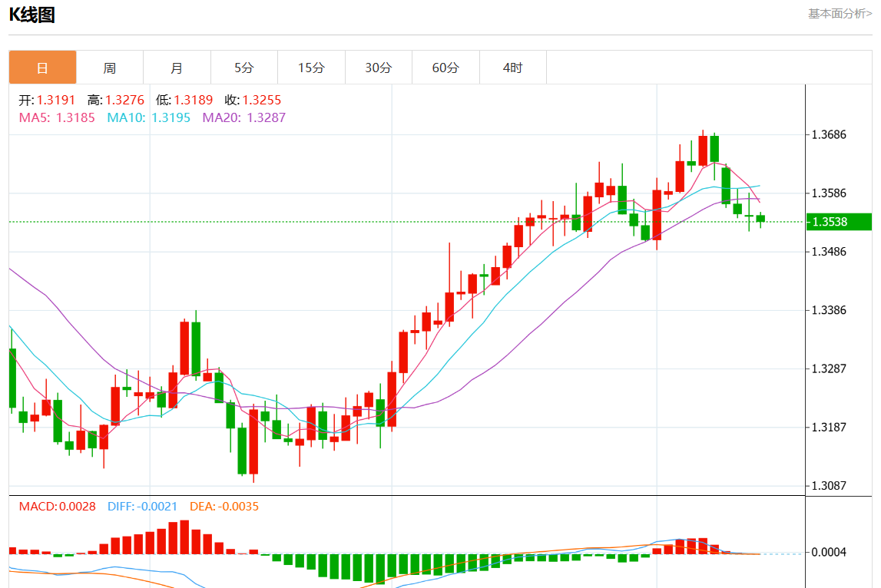Image resolution: width=881 pixels, height=588 pixels.
Task: Click the 1.3486 price axis label
Action: click(x=829, y=252)
